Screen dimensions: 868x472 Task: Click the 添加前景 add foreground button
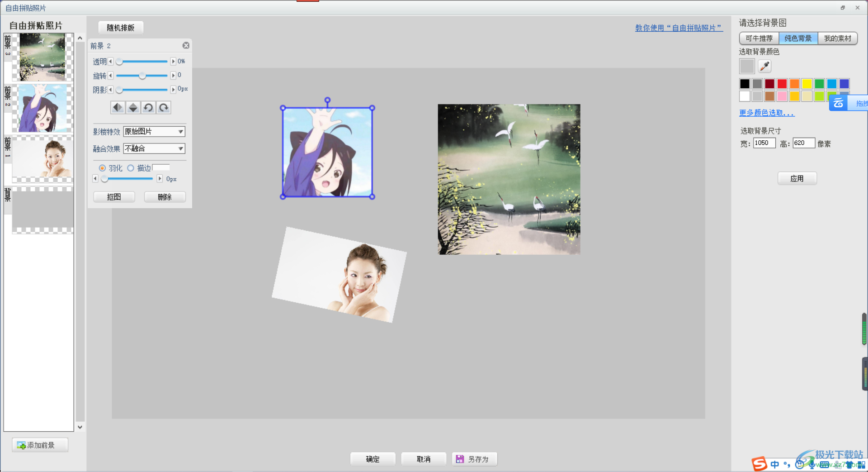click(40, 445)
